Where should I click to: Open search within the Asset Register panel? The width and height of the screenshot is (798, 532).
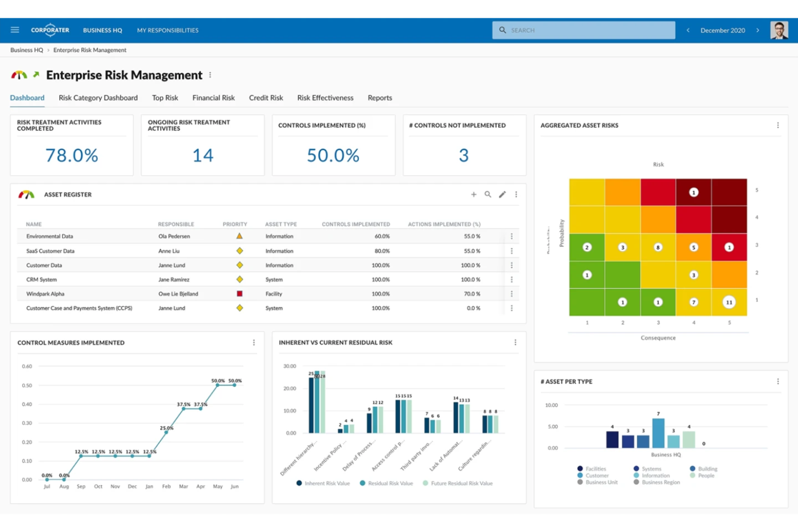pos(488,194)
